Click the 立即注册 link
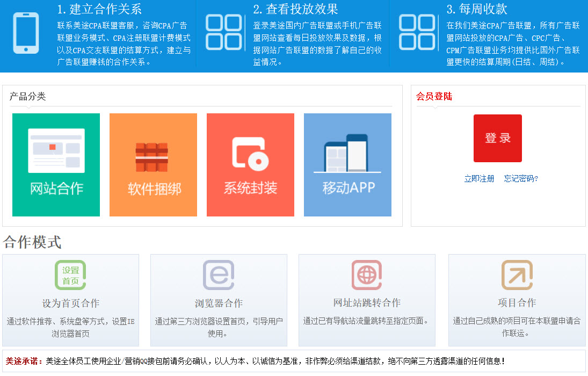This screenshot has width=588, height=376. [x=479, y=179]
